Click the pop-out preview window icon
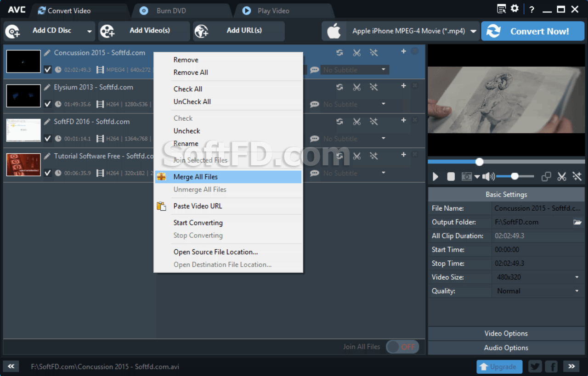The width and height of the screenshot is (588, 376). pyautogui.click(x=546, y=177)
